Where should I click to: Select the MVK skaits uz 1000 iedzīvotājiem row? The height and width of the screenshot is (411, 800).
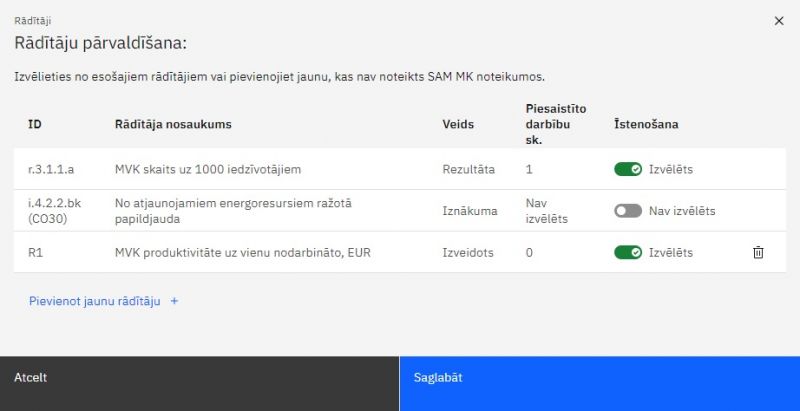(207, 169)
